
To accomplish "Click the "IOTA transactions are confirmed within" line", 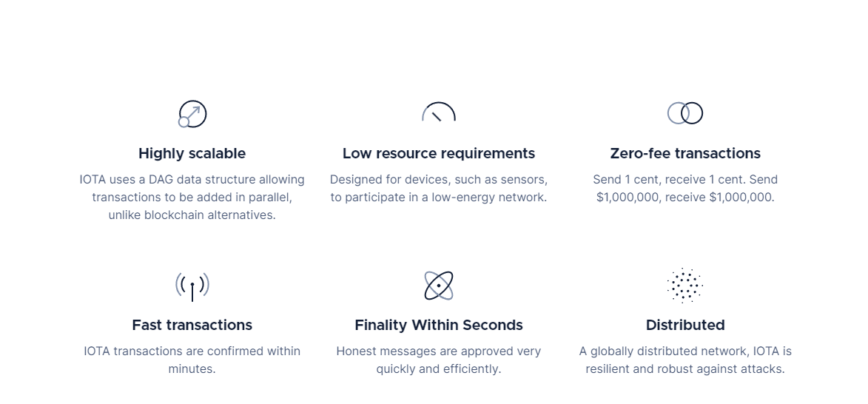I will click(192, 351).
